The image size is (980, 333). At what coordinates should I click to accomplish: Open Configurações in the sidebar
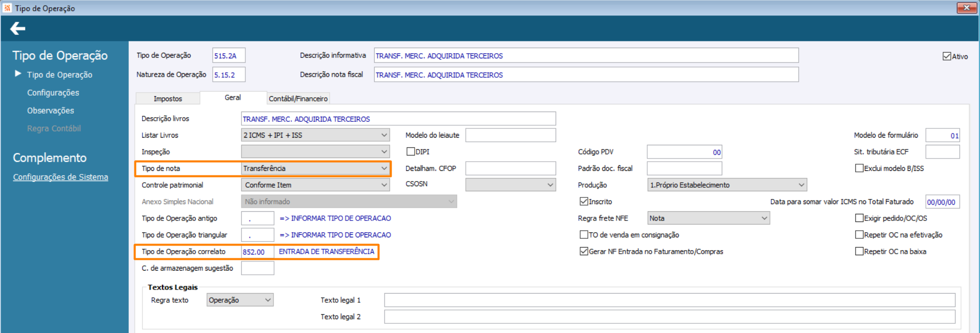pos(53,93)
